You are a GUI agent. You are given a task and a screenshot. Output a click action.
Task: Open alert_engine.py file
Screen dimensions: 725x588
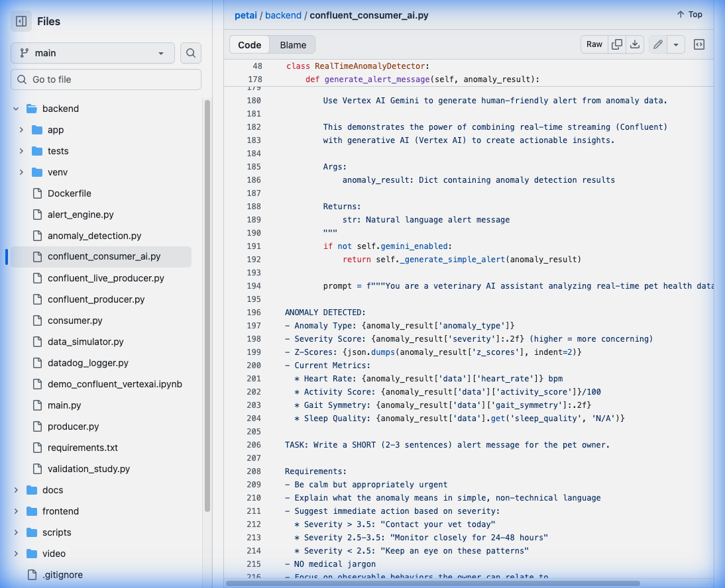80,215
